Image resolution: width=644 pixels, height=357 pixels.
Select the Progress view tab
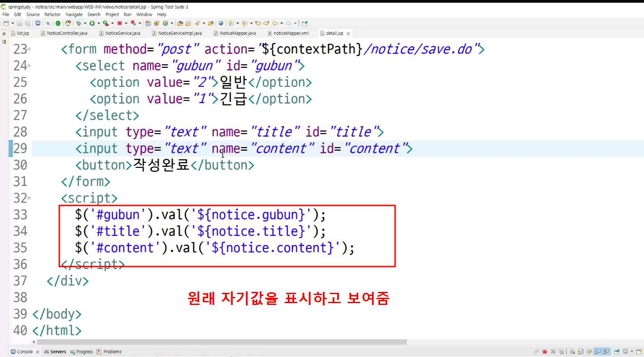tap(81, 352)
